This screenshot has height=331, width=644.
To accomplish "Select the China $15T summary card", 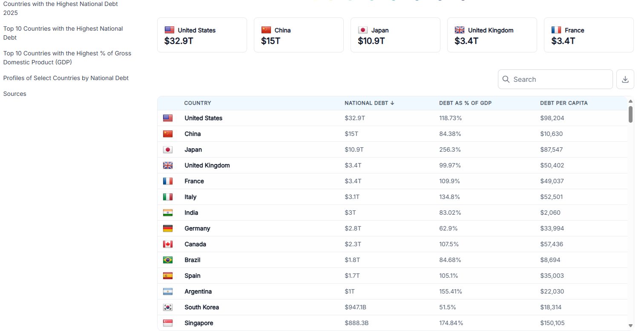I will click(299, 35).
